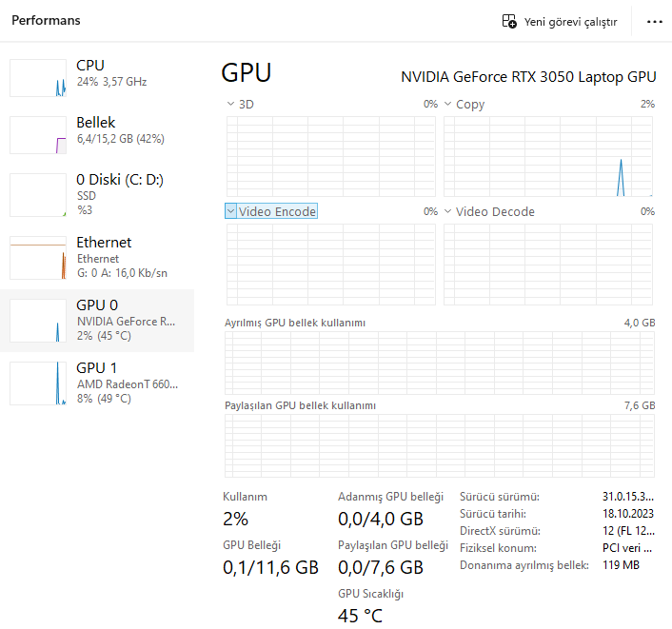The image size is (672, 629).
Task: Open the three-dot more options menu
Action: [654, 21]
